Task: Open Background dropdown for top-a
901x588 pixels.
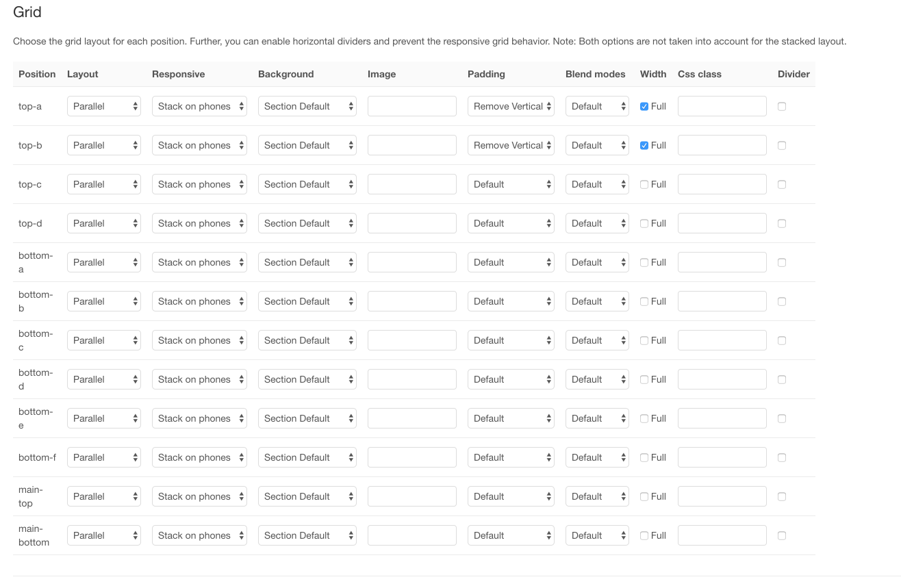Action: point(307,106)
